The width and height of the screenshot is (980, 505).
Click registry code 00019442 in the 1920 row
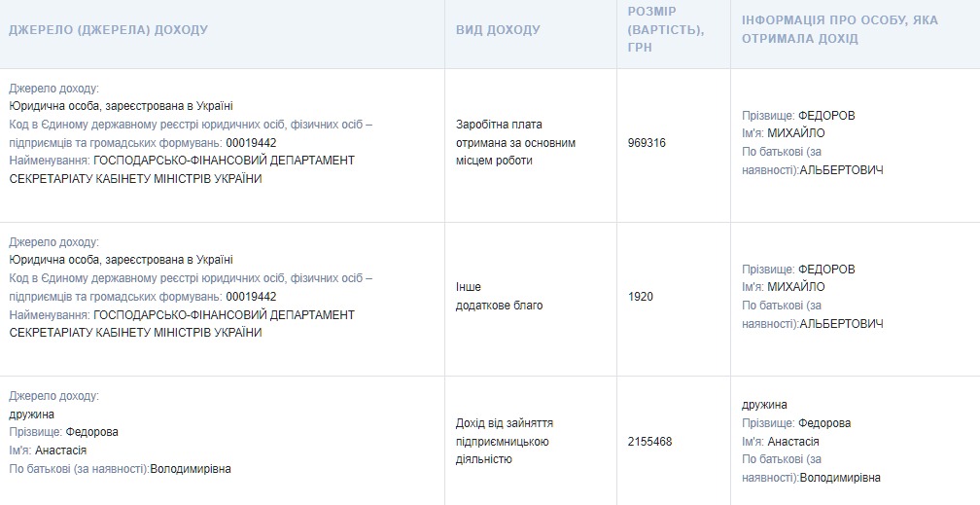(251, 296)
